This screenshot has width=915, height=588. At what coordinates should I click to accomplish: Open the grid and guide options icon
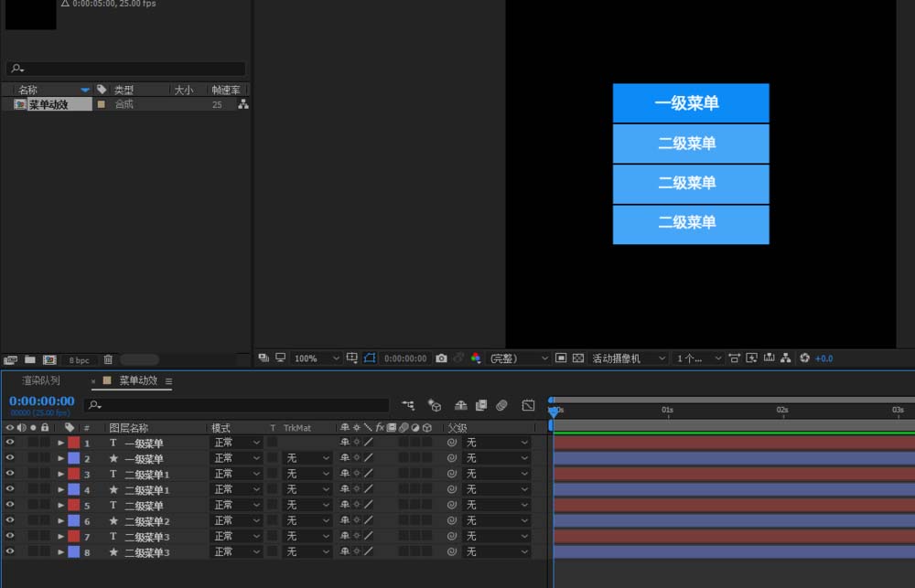coord(352,358)
